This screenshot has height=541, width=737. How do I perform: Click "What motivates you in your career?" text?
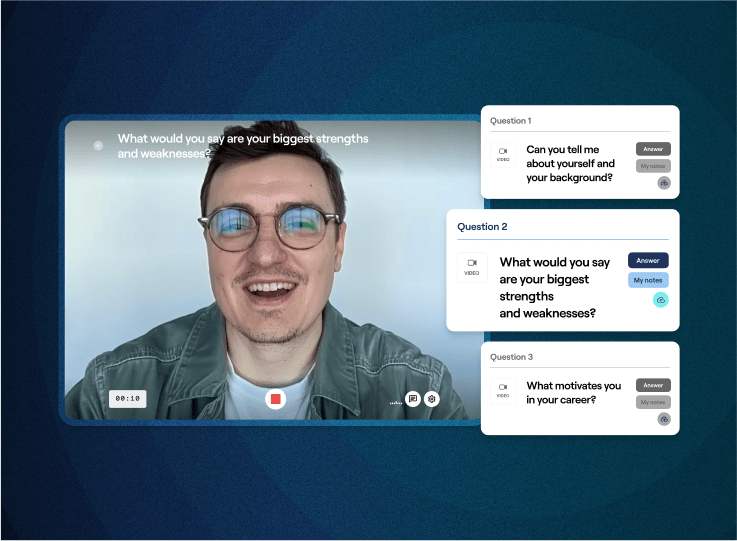tap(573, 392)
